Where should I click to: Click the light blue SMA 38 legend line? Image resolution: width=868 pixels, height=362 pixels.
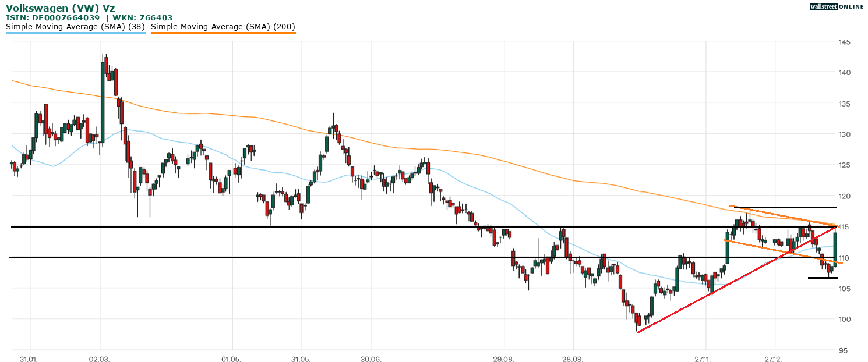click(75, 33)
